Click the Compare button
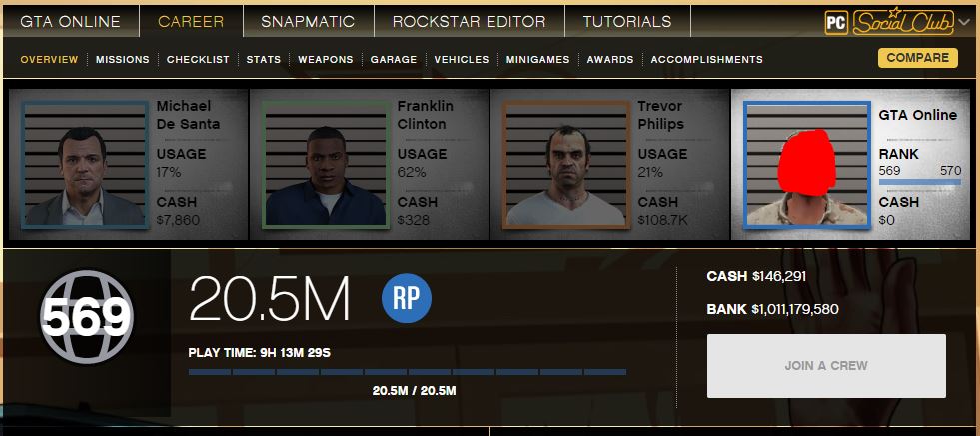This screenshot has width=980, height=436. pos(917,58)
